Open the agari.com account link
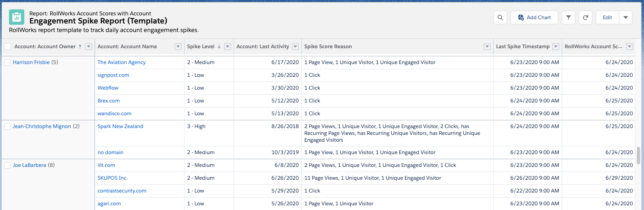644x210 pixels. pyautogui.click(x=109, y=204)
